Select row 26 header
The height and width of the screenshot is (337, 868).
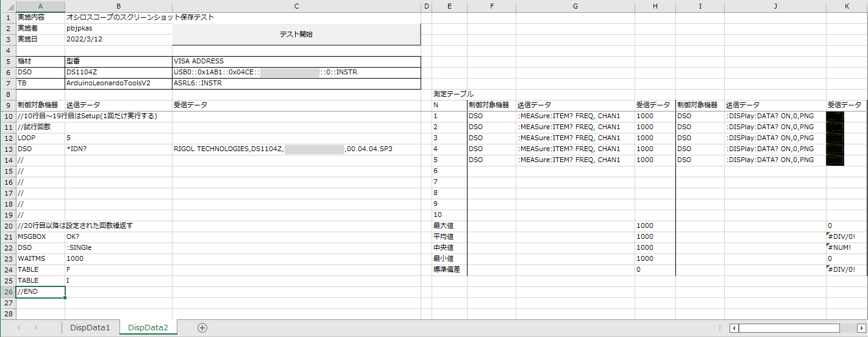pos(8,292)
